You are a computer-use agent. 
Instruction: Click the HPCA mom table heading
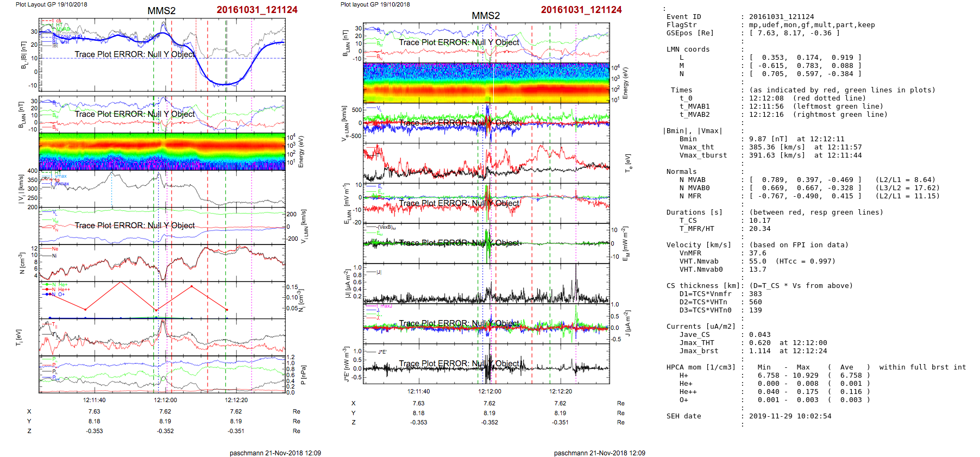(701, 367)
